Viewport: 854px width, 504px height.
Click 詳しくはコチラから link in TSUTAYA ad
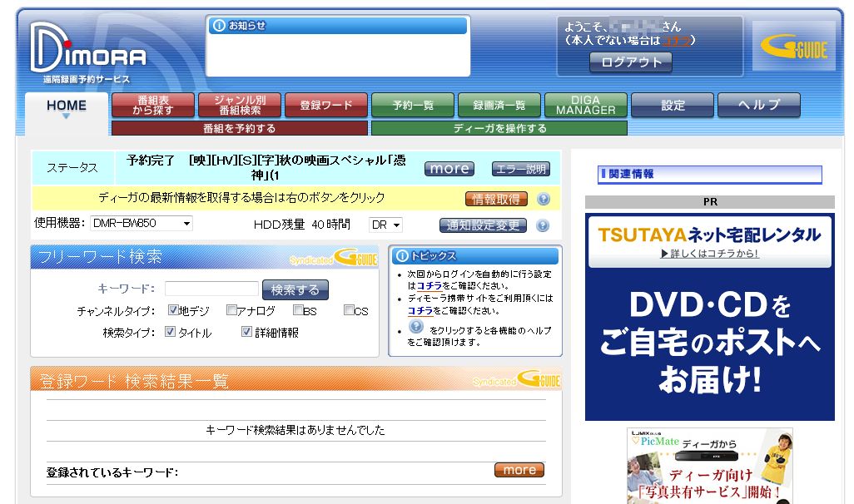point(710,254)
